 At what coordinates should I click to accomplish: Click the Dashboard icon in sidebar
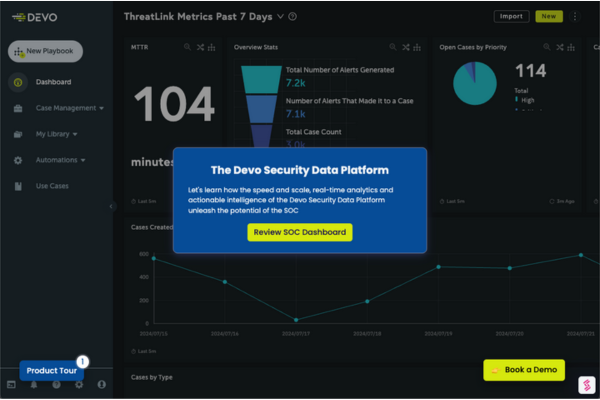18,82
